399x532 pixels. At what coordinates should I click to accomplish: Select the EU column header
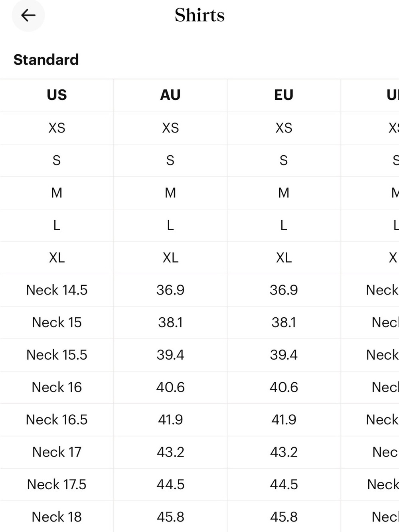pyautogui.click(x=284, y=95)
